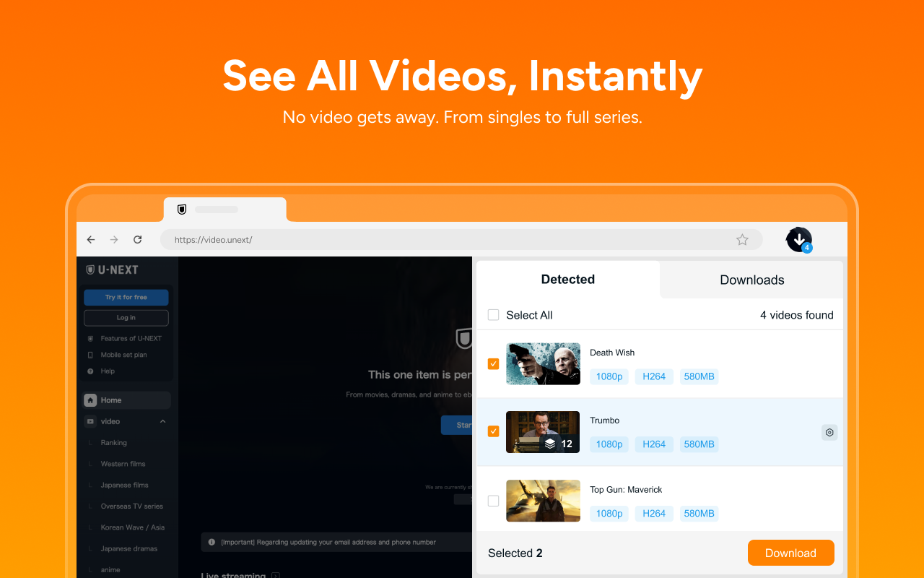924x578 pixels.
Task: Click the 580MB tag on Top Gun: Maverick
Action: pos(699,514)
